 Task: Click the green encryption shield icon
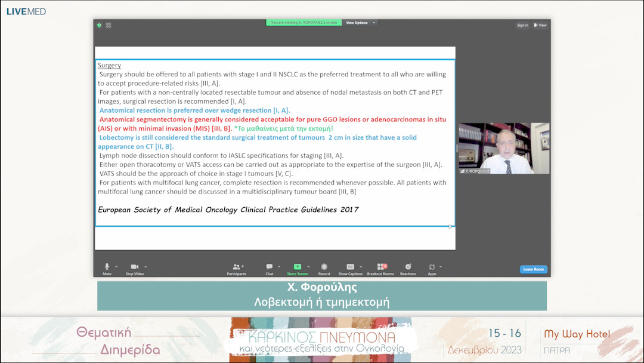click(99, 25)
